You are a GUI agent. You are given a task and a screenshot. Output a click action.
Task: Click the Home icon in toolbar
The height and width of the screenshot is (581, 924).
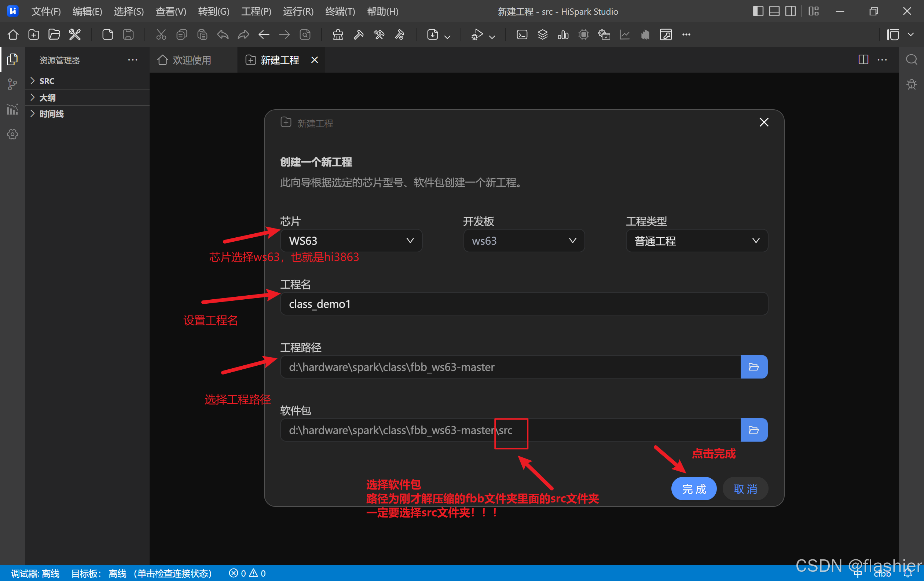[13, 35]
